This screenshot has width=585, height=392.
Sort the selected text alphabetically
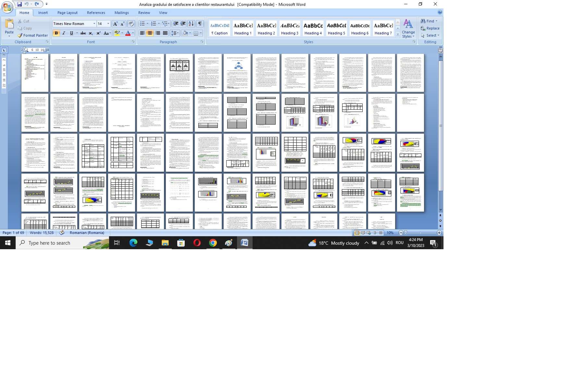[191, 24]
